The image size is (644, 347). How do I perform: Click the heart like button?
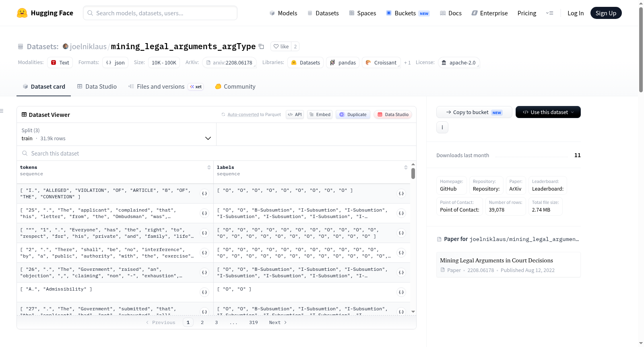[281, 46]
